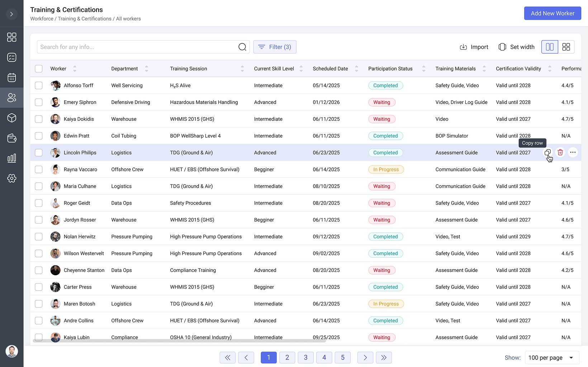Viewport: 588px width, 367px height.
Task: Click the search magnifier icon
Action: click(x=242, y=47)
